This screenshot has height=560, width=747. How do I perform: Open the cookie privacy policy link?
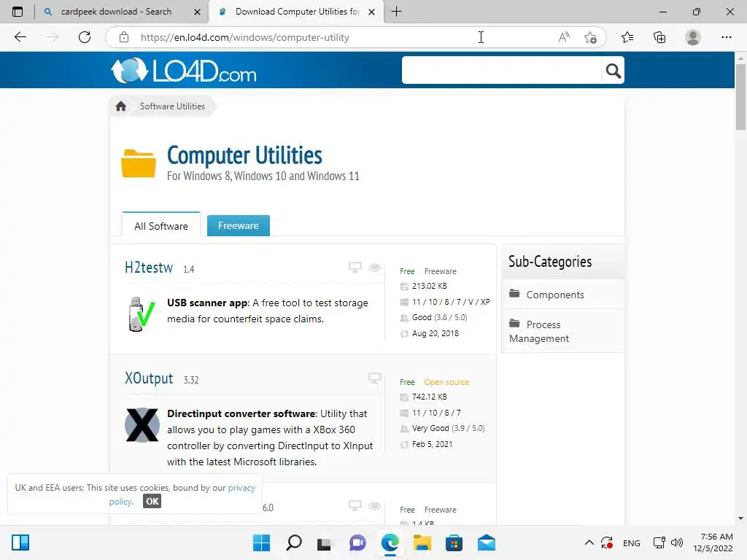coord(182,494)
